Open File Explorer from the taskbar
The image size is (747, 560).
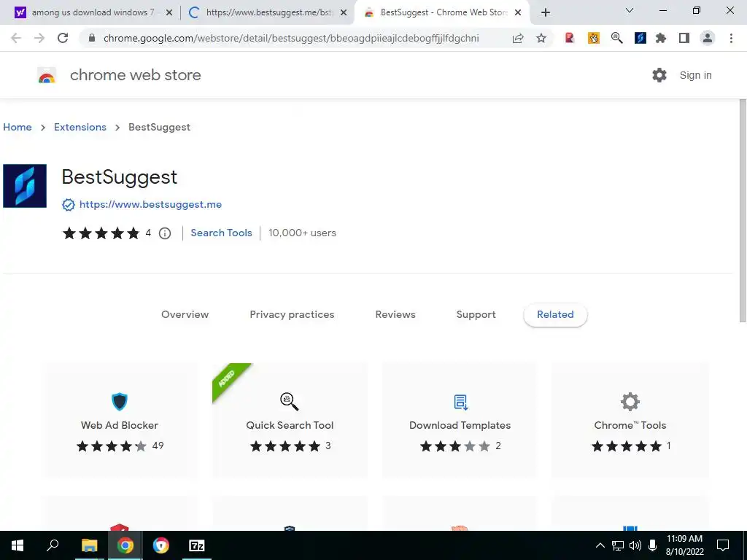pyautogui.click(x=89, y=545)
